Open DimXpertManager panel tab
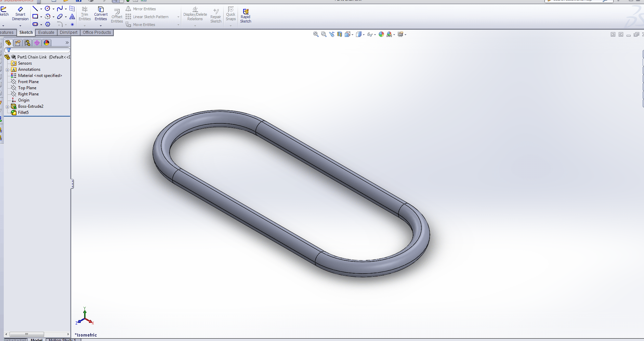The height and width of the screenshot is (341, 644). [x=37, y=43]
